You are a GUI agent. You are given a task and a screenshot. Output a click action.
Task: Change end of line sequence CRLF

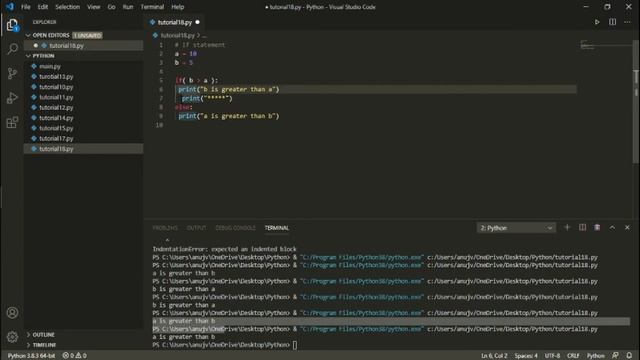click(573, 356)
